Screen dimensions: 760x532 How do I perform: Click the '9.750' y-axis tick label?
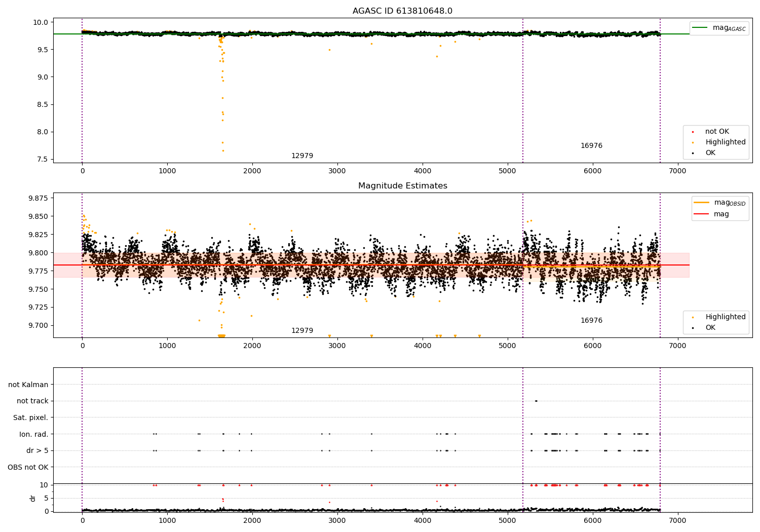coord(38,289)
